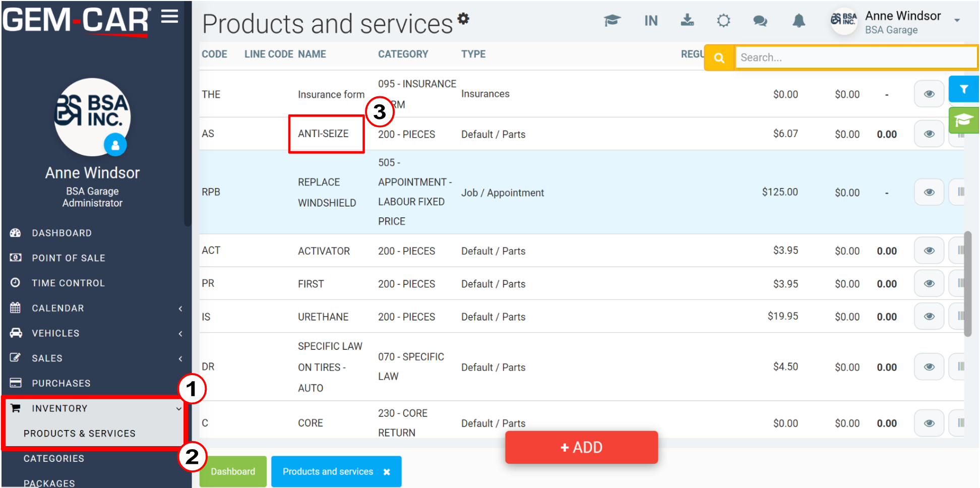
Task: Click the blue filter funnel button
Action: 963,89
